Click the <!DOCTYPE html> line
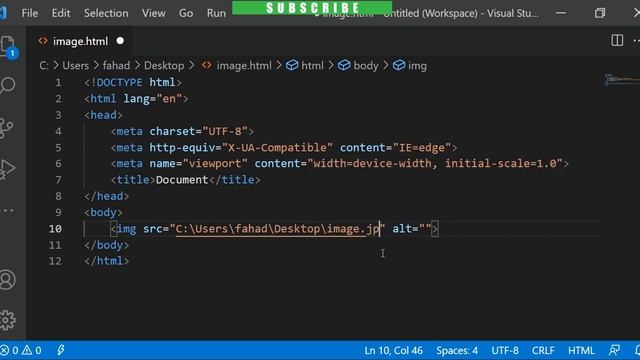The image size is (640, 360). 133,82
